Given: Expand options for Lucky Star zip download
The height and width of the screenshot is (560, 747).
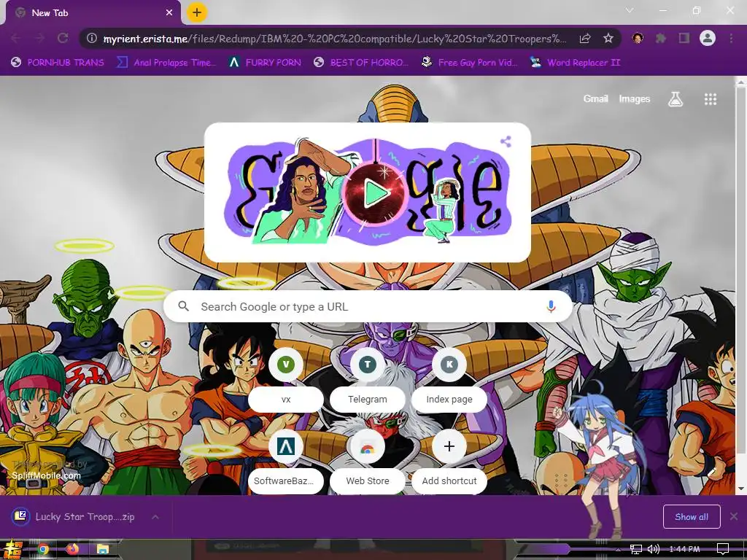Looking at the screenshot, I should tap(155, 517).
